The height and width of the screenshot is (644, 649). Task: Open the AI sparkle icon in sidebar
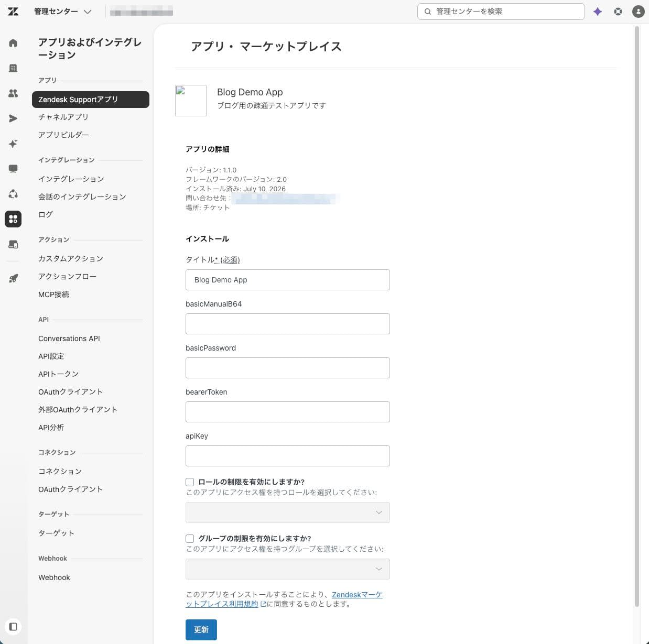point(13,144)
